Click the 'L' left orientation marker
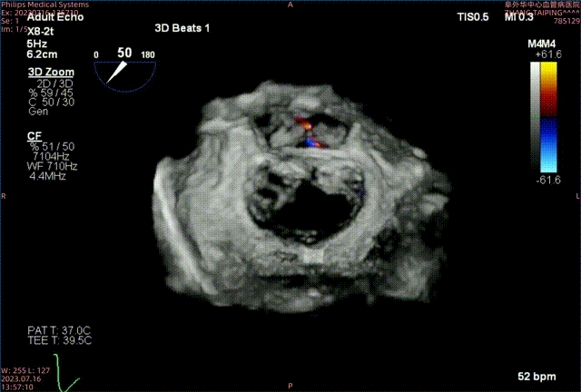Screen dimensions: 581x392 tap(576, 196)
